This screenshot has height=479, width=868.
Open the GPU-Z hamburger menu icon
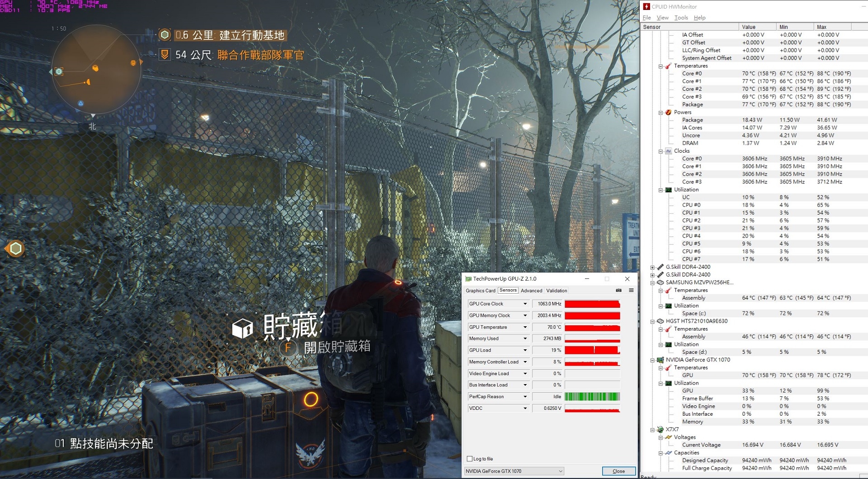[x=631, y=291]
